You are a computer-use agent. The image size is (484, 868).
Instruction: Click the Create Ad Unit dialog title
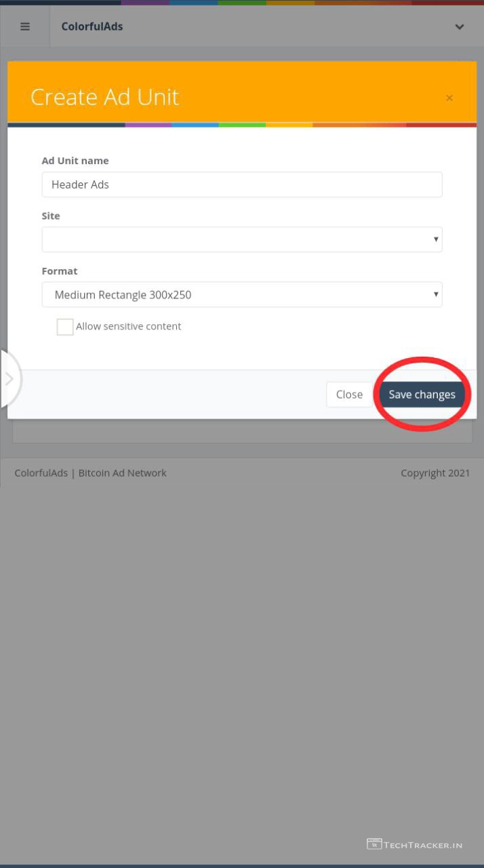105,97
